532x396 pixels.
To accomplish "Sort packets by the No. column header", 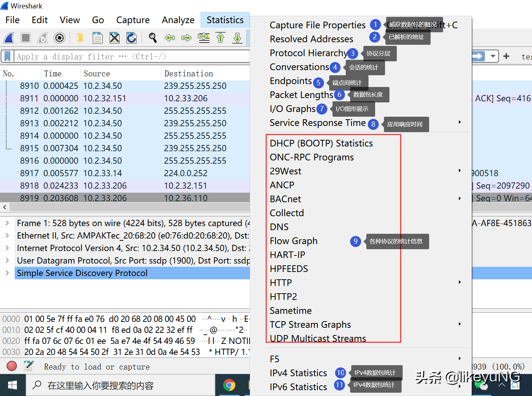I will coord(21,73).
